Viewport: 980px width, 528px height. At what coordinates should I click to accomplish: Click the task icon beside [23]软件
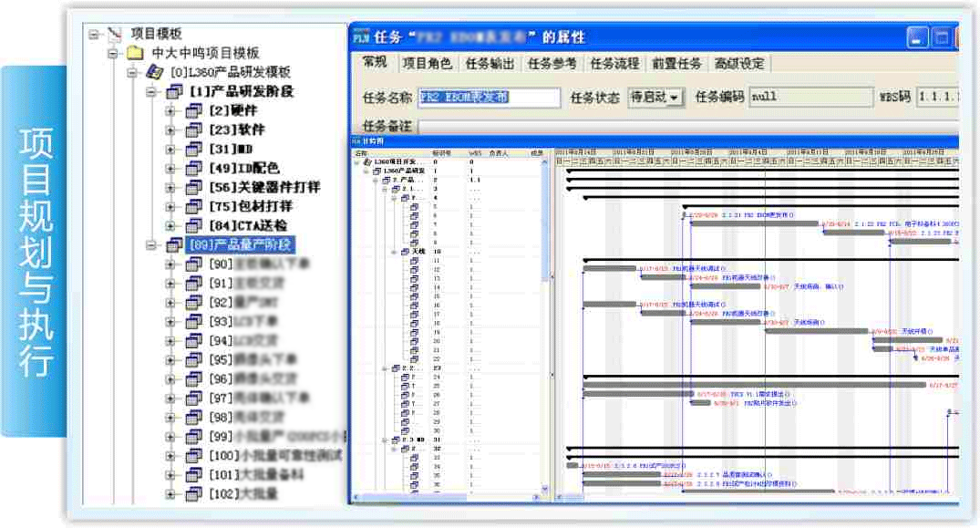click(x=193, y=129)
